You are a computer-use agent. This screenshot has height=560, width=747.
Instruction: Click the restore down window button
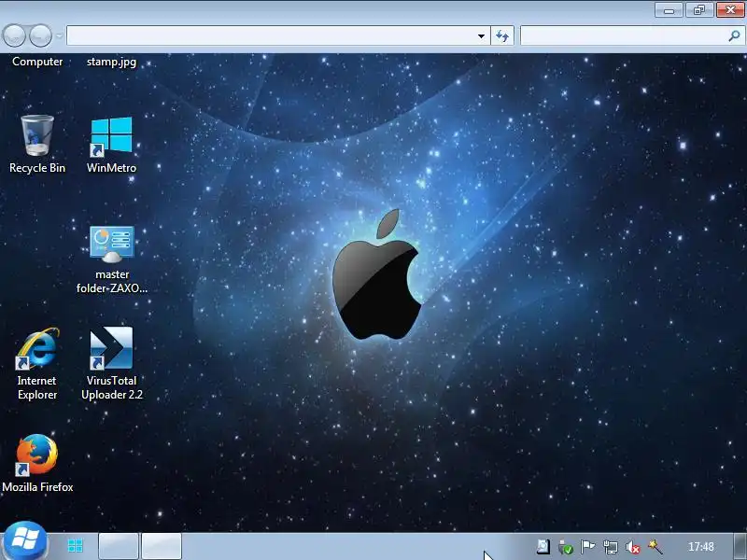click(x=699, y=10)
